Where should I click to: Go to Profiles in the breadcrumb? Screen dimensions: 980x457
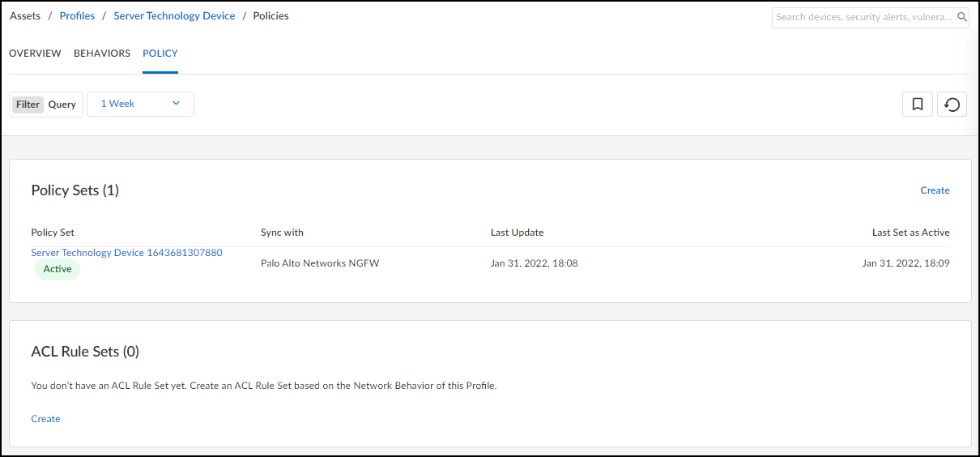(x=77, y=16)
